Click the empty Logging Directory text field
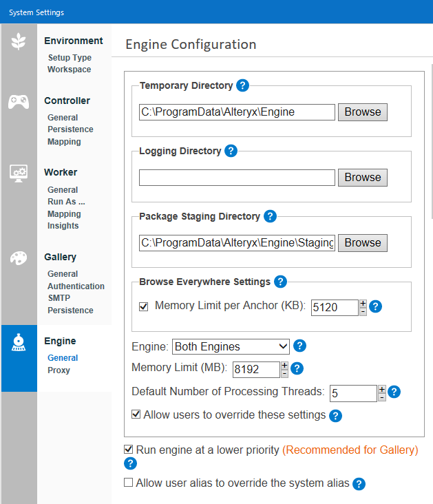433x504 pixels. (237, 178)
